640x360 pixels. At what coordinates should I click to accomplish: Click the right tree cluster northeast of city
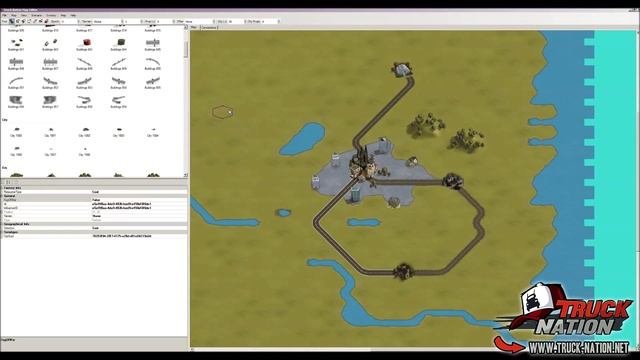(467, 139)
